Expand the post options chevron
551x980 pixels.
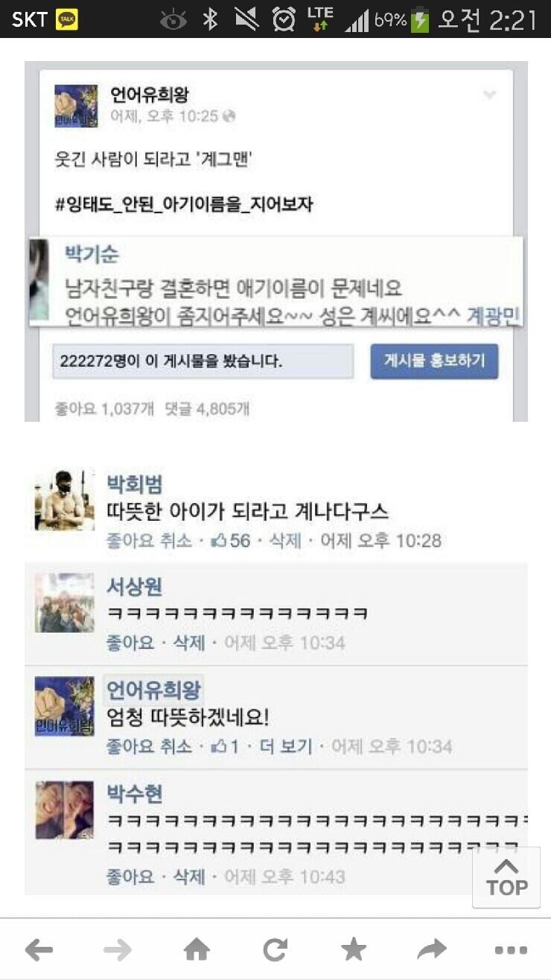(x=489, y=95)
